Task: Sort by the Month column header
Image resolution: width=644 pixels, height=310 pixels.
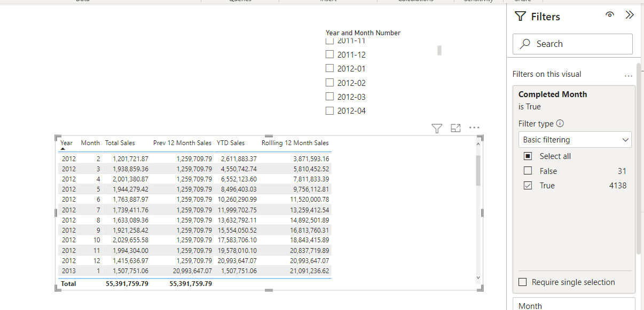Action: point(90,143)
